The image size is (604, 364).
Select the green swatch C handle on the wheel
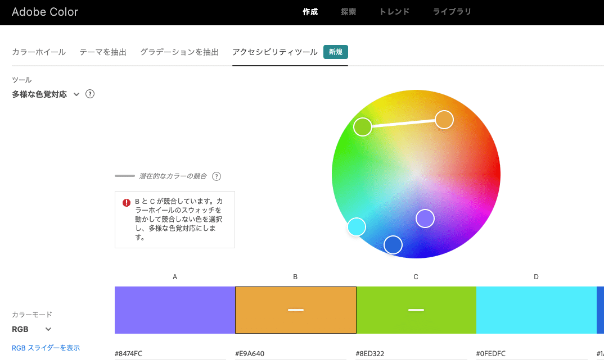363,127
